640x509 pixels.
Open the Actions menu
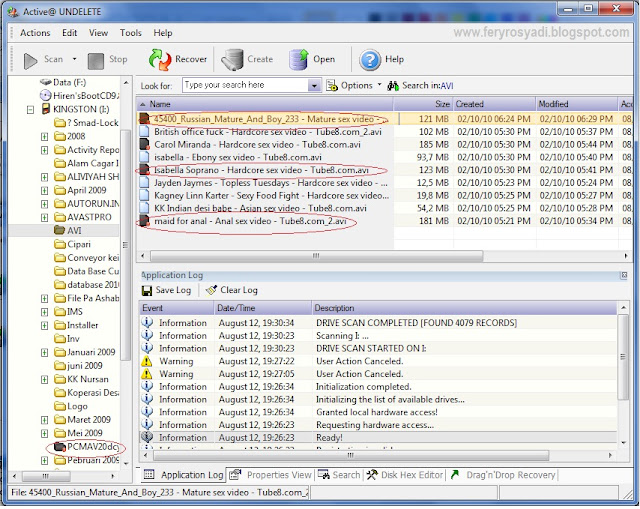(x=35, y=33)
